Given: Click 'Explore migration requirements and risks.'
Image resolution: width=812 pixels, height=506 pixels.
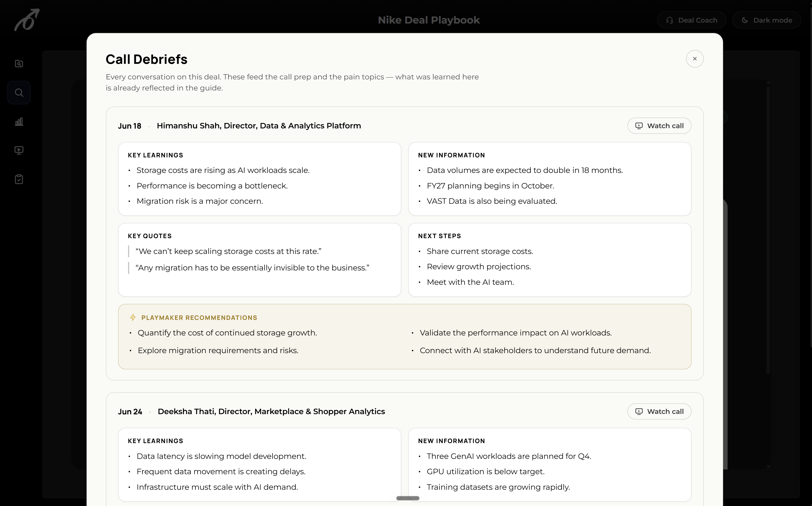Looking at the screenshot, I should (x=218, y=350).
